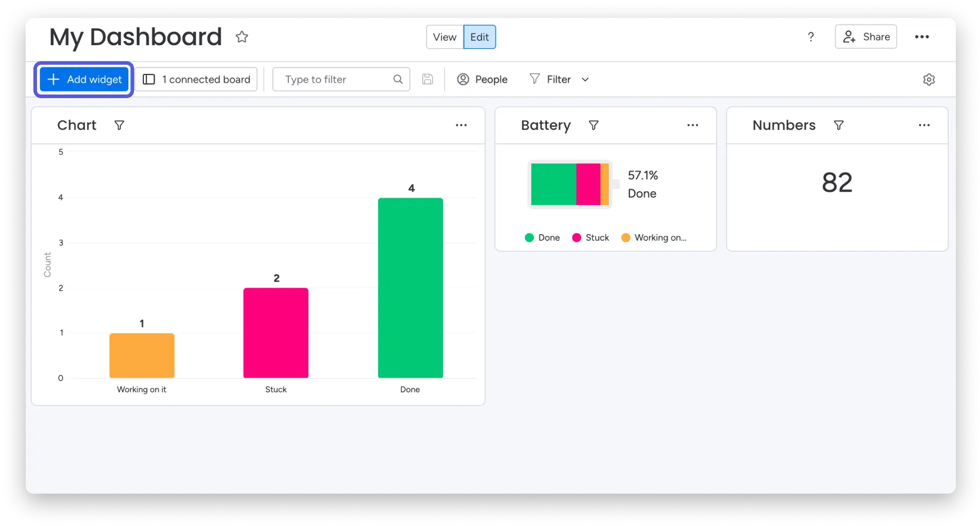Open the Battery widget filter icon
The width and height of the screenshot is (980, 527).
pyautogui.click(x=594, y=125)
